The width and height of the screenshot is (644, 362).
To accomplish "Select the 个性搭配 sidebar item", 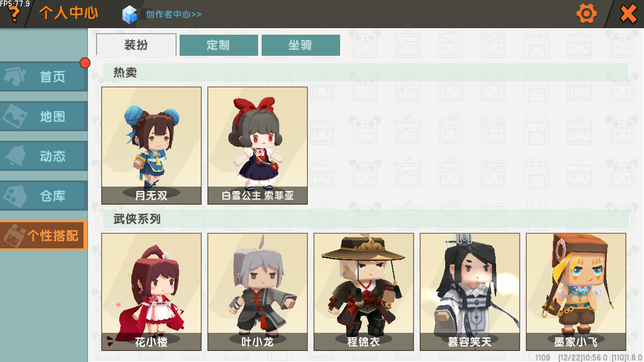I will pos(44,235).
